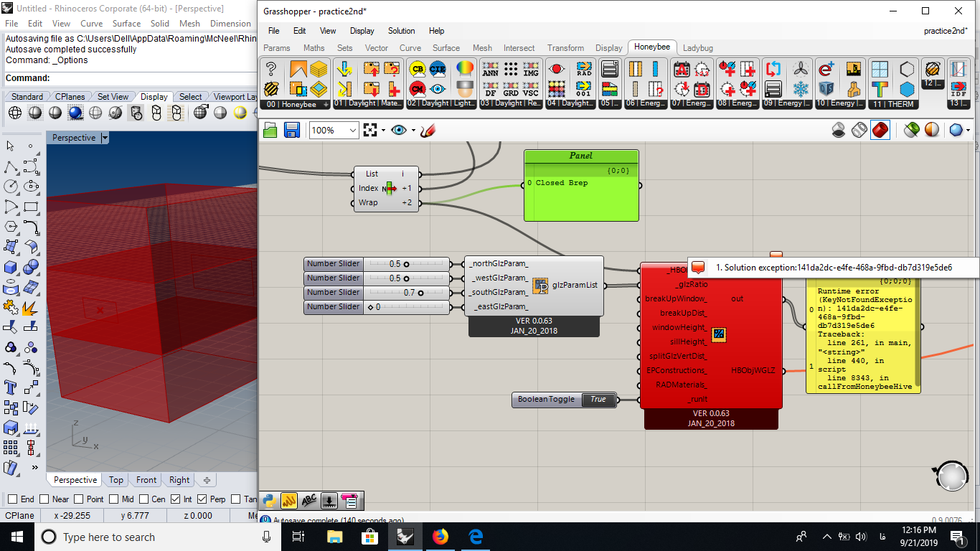Expand more Rhino sidebar tools chevron

pos(34,468)
